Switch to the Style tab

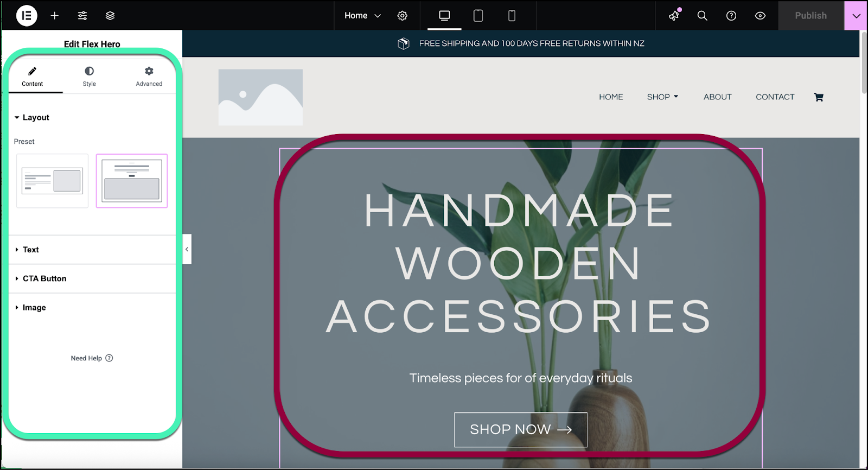pyautogui.click(x=90, y=77)
